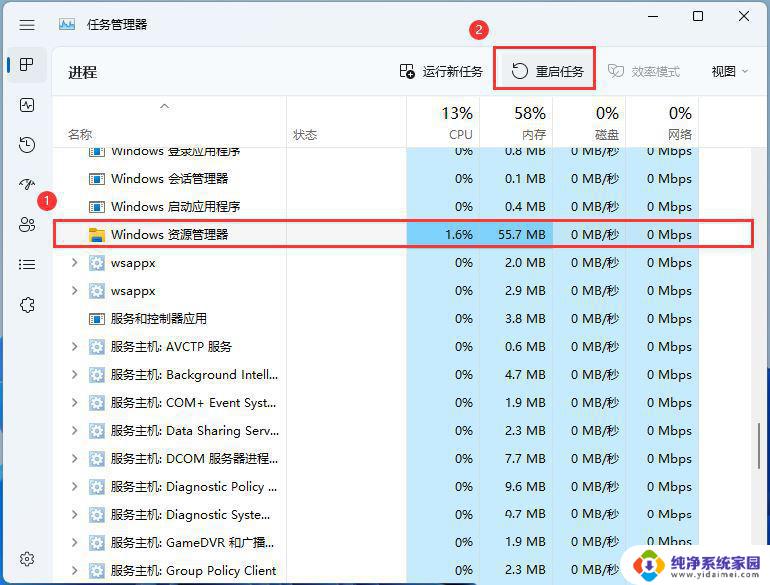Select the Windows 资源管理器 process row
The height and width of the screenshot is (585, 770).
pyautogui.click(x=403, y=235)
